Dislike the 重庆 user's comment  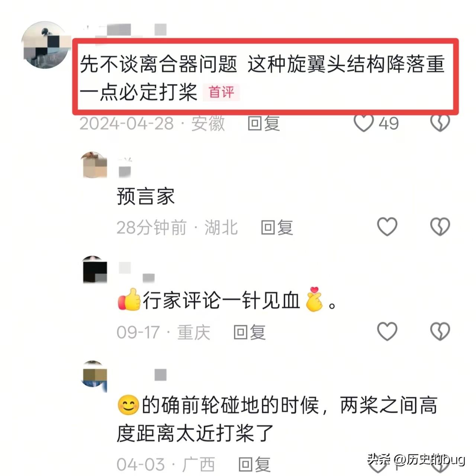pos(440,331)
